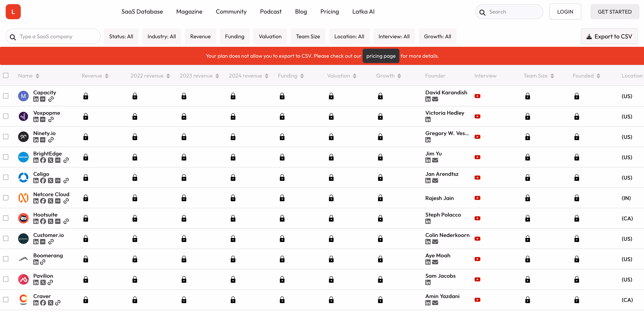Open the Magazine nav item

click(x=189, y=12)
